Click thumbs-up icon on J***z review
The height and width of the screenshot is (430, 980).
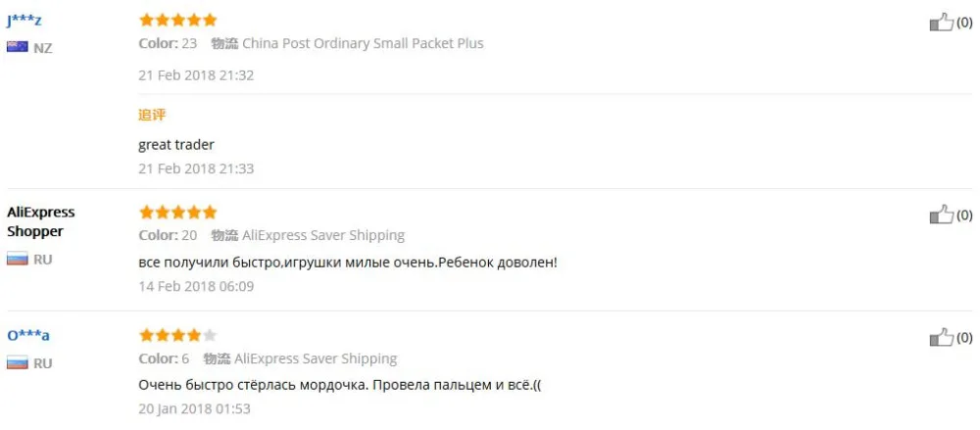[x=941, y=23]
